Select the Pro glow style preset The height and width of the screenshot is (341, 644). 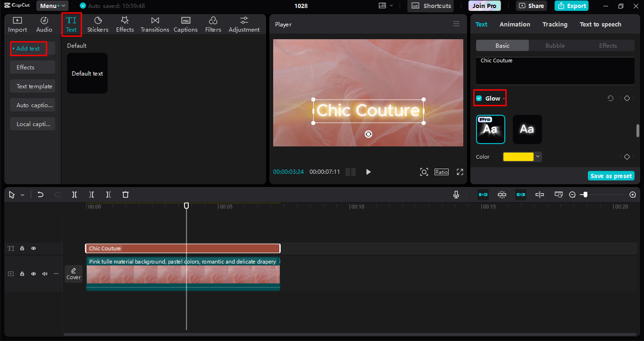tap(491, 129)
